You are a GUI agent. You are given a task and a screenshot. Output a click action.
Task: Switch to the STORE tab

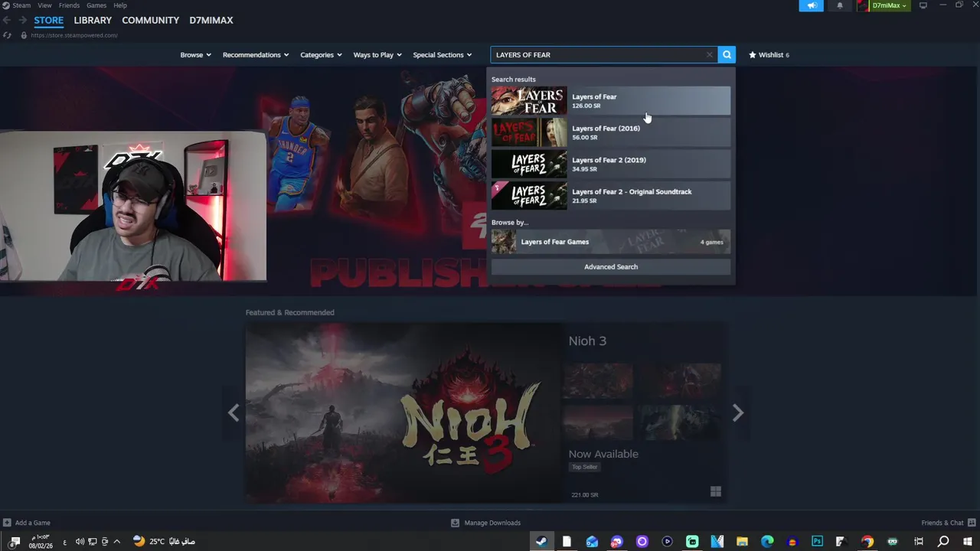[x=48, y=20]
